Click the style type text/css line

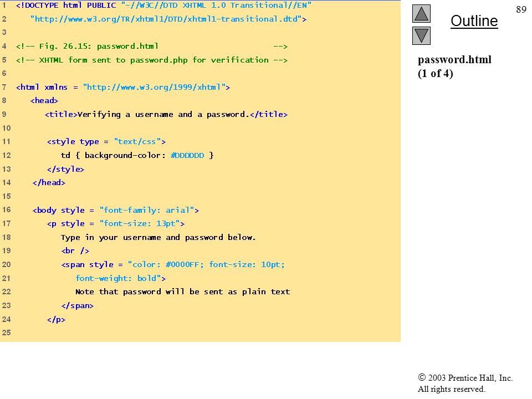[106, 141]
